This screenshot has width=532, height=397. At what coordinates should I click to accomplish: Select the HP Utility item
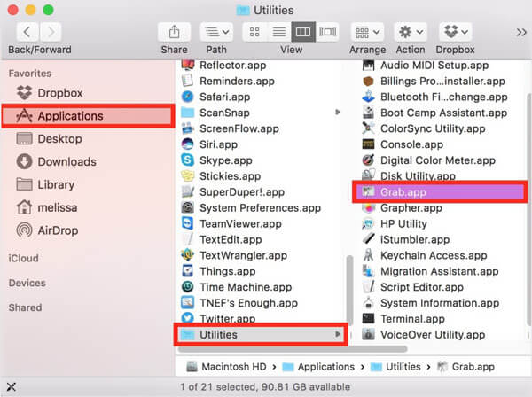[x=441, y=223]
